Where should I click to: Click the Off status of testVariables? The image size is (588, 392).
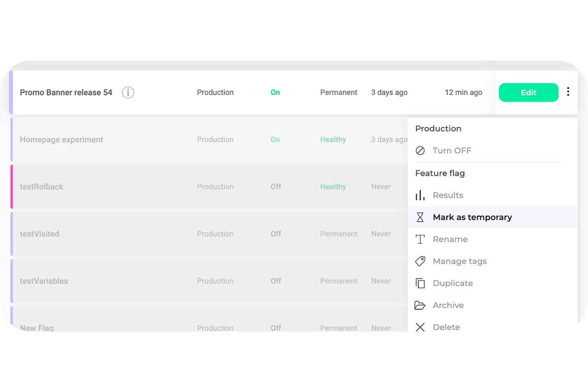(x=276, y=281)
